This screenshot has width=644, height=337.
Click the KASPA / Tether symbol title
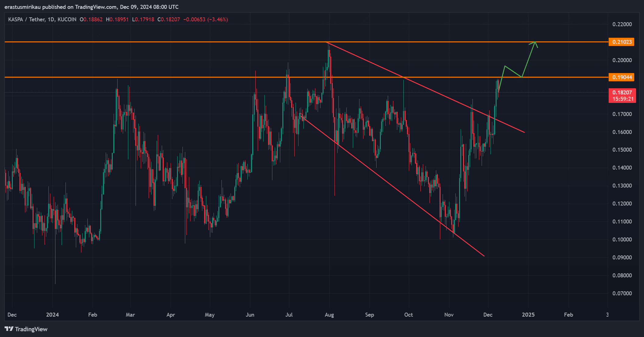pos(26,19)
